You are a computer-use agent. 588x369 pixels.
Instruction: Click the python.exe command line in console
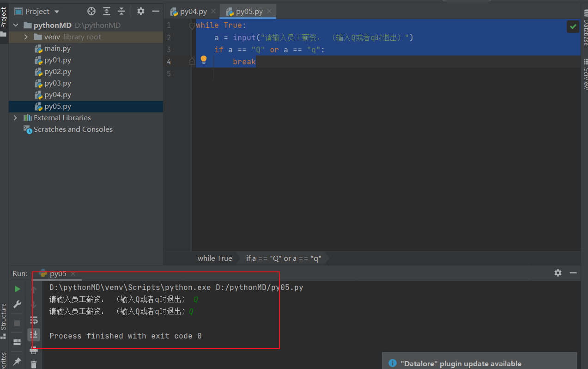pos(176,287)
